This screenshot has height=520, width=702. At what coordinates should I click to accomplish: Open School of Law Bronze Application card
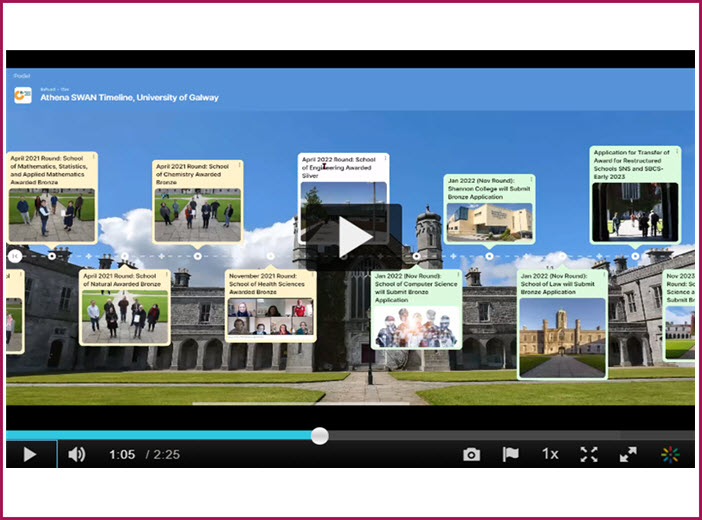point(562,324)
